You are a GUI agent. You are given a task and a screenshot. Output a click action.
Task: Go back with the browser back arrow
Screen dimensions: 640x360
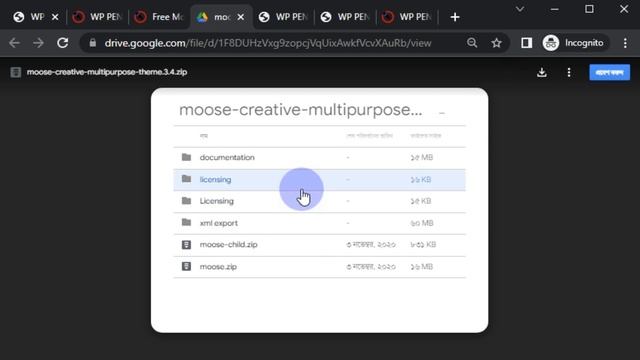(14, 43)
